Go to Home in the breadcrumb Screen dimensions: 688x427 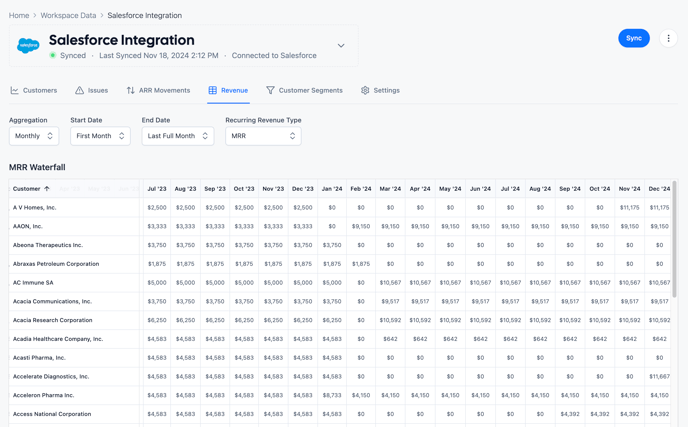pyautogui.click(x=19, y=16)
